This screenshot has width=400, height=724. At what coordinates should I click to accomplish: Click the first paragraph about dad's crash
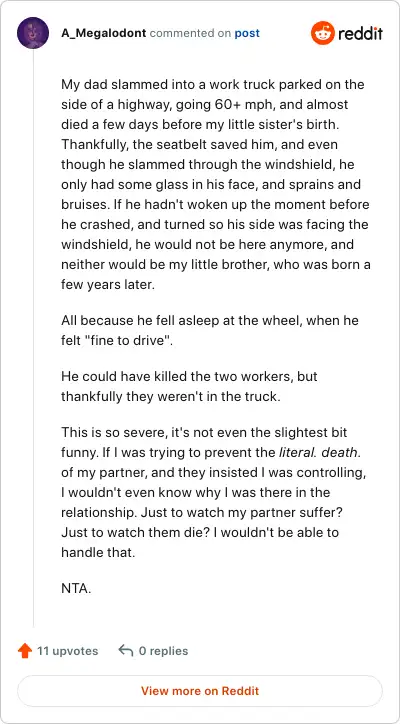click(x=216, y=185)
